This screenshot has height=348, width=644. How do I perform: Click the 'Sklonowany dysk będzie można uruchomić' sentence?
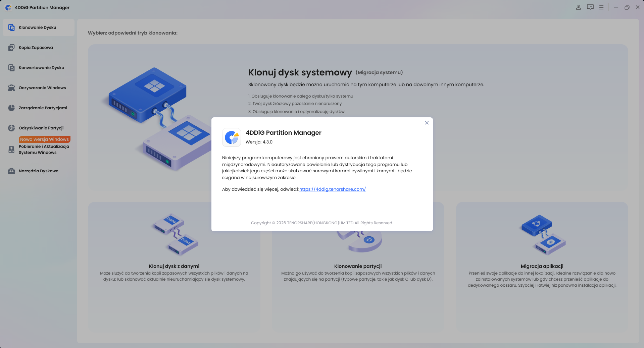tap(366, 84)
